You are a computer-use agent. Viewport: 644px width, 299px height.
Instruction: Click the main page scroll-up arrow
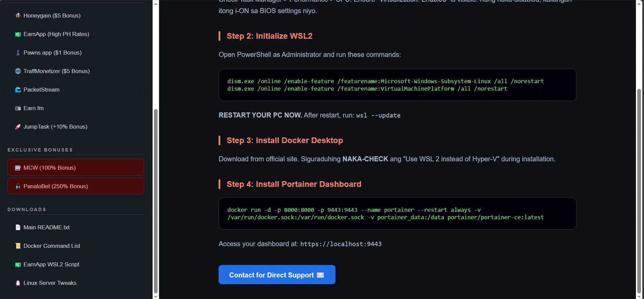[639, 3]
